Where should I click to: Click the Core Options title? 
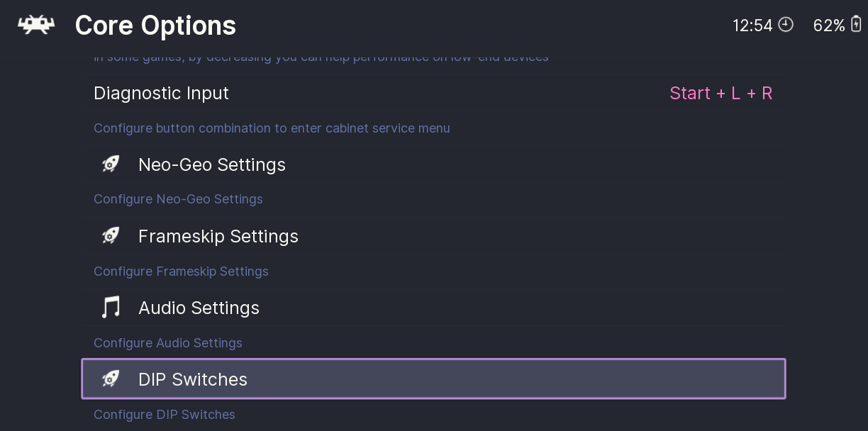pos(155,26)
